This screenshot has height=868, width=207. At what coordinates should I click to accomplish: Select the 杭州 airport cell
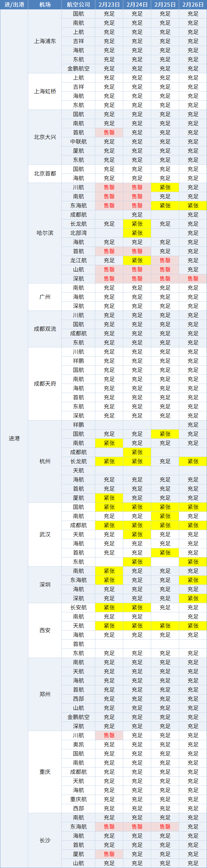point(45,461)
